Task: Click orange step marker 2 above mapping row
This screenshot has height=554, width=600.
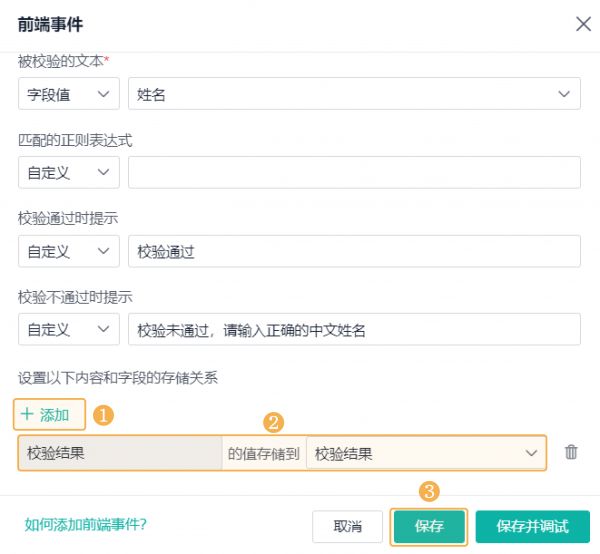Action: tap(274, 423)
